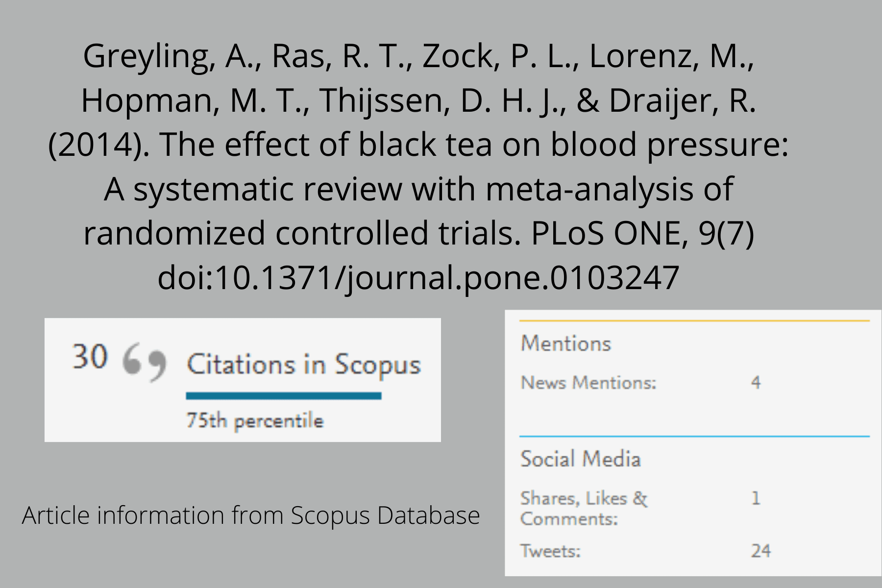This screenshot has height=588, width=882.
Task: Select the 75th percentile label
Action: click(x=255, y=421)
